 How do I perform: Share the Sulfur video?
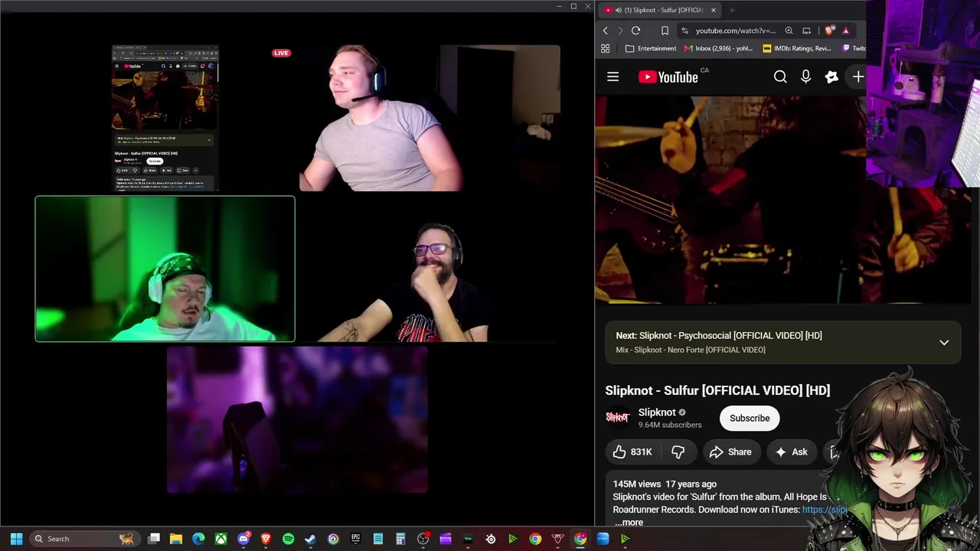[x=730, y=452]
